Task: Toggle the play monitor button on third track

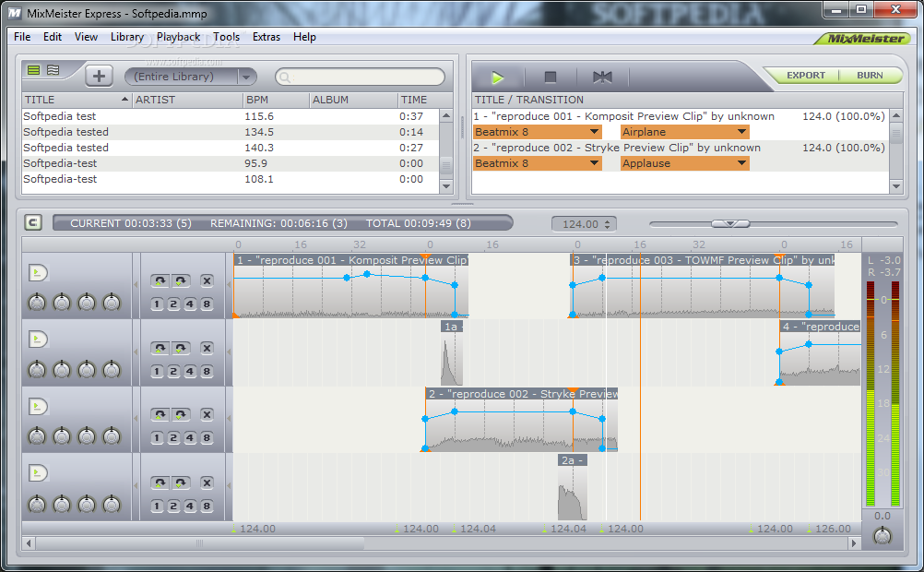Action: [38, 406]
